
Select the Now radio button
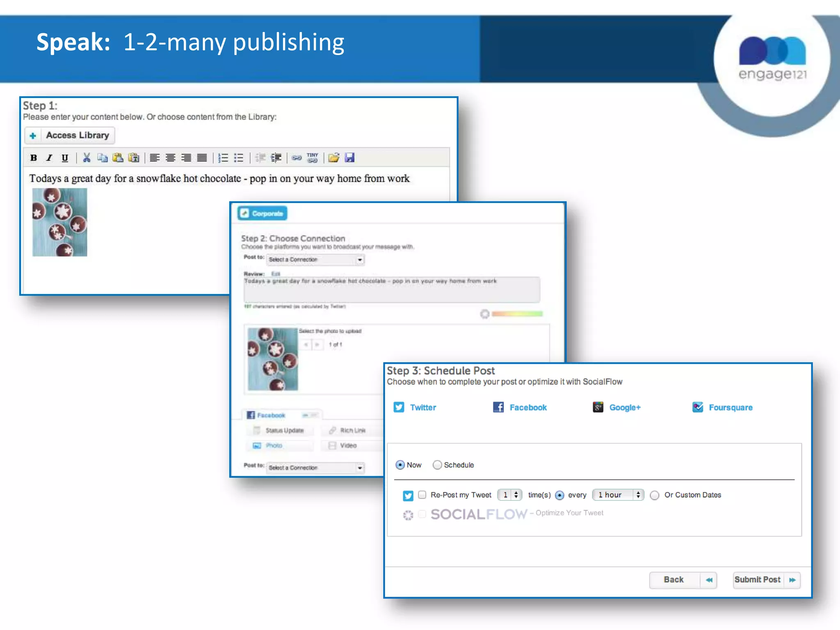399,465
